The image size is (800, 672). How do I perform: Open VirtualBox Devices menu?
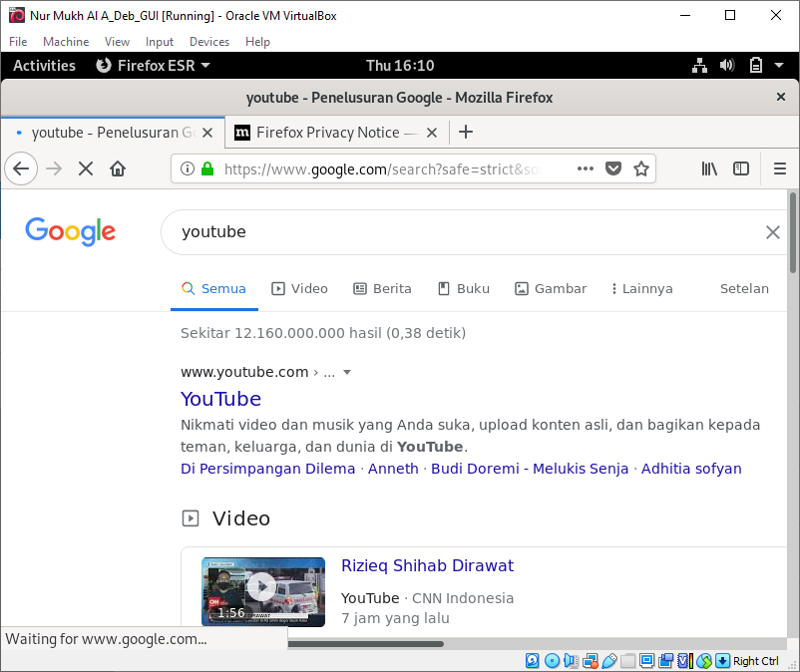(209, 41)
